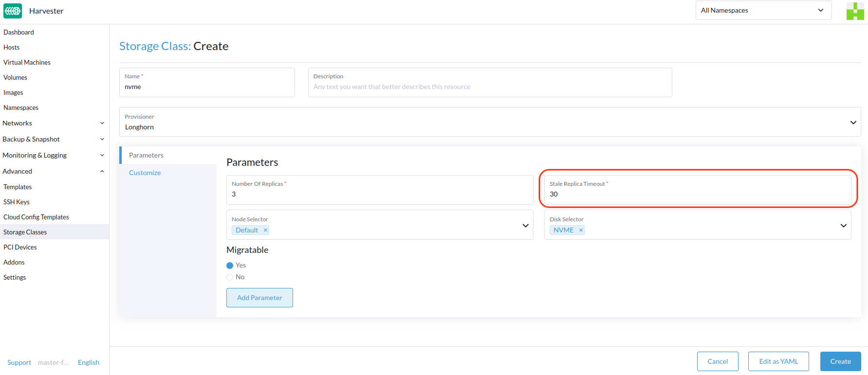The image size is (868, 375).
Task: Click the Add Parameter button
Action: pos(259,298)
